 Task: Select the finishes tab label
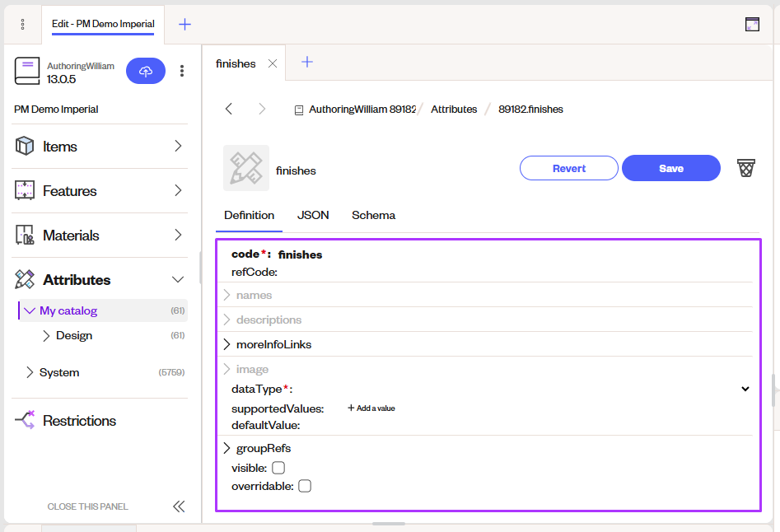click(236, 63)
